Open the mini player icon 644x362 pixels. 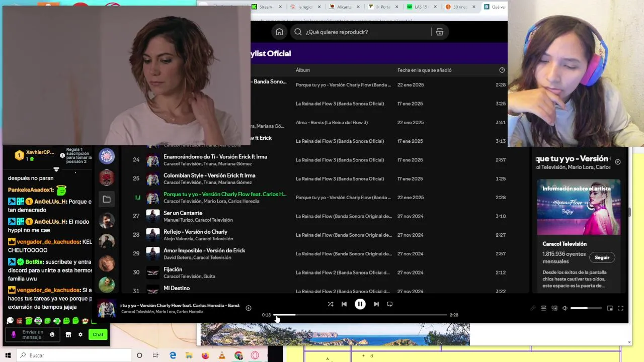click(x=610, y=308)
